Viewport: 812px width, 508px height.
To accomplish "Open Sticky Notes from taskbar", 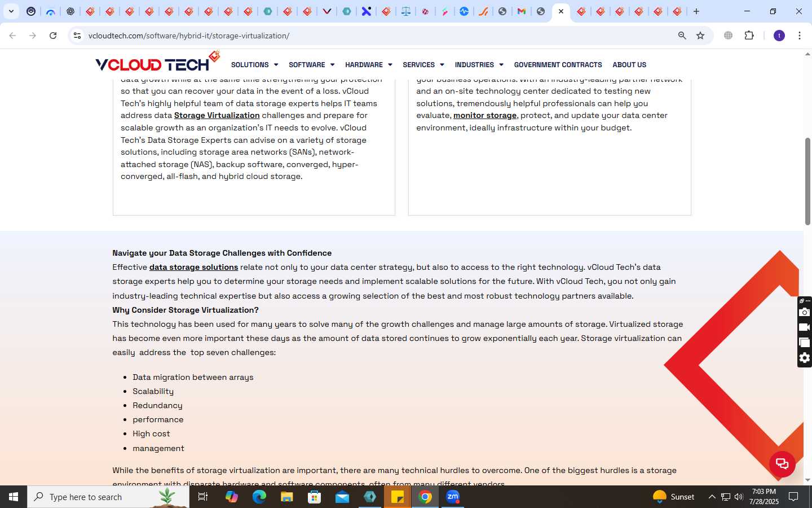I will (398, 497).
